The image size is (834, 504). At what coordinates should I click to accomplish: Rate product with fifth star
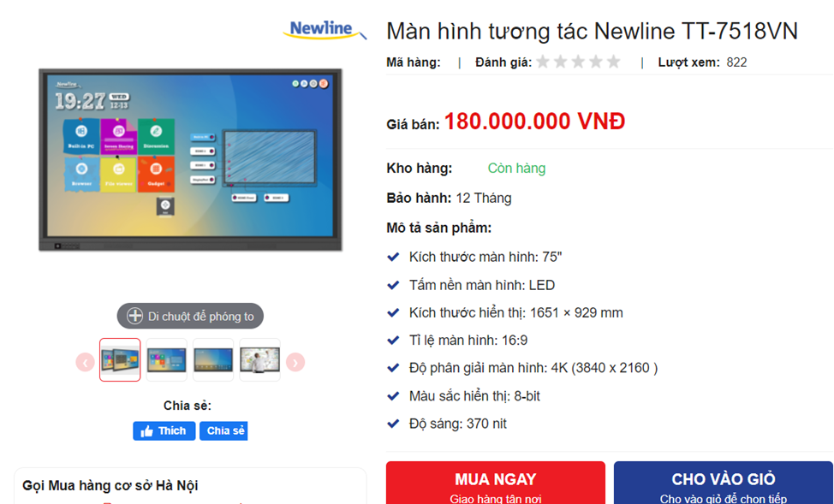(x=614, y=62)
